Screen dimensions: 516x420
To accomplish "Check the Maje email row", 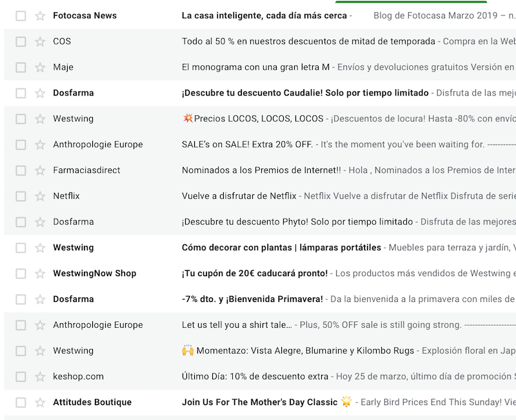I will [21, 68].
